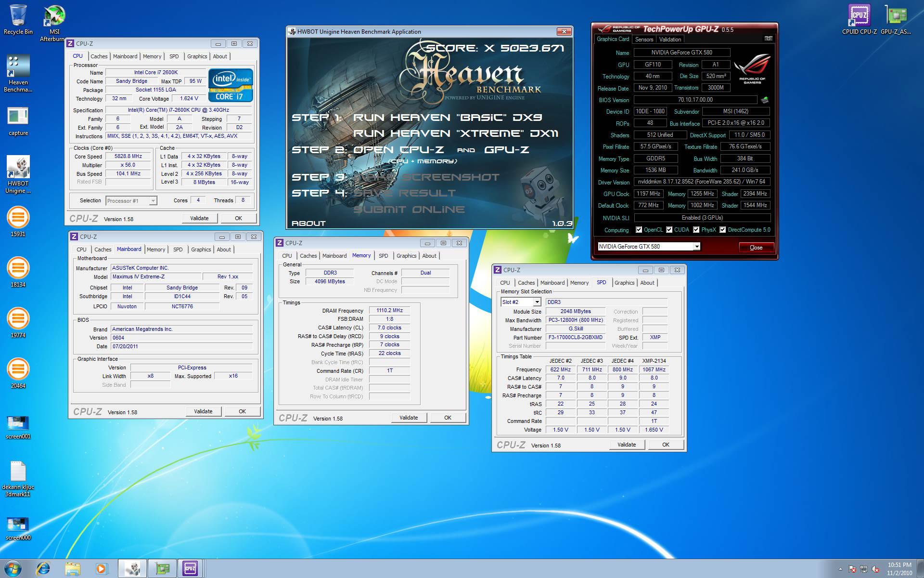Click the Action Center flag tray icon
Screen dimensions: 924x578
(852, 569)
